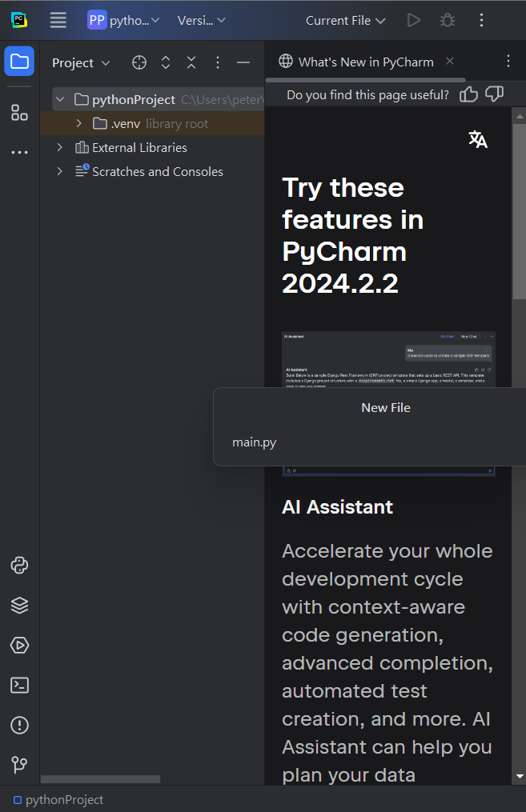This screenshot has width=526, height=812.
Task: Open the Python Packages layers icon
Action: [x=20, y=605]
